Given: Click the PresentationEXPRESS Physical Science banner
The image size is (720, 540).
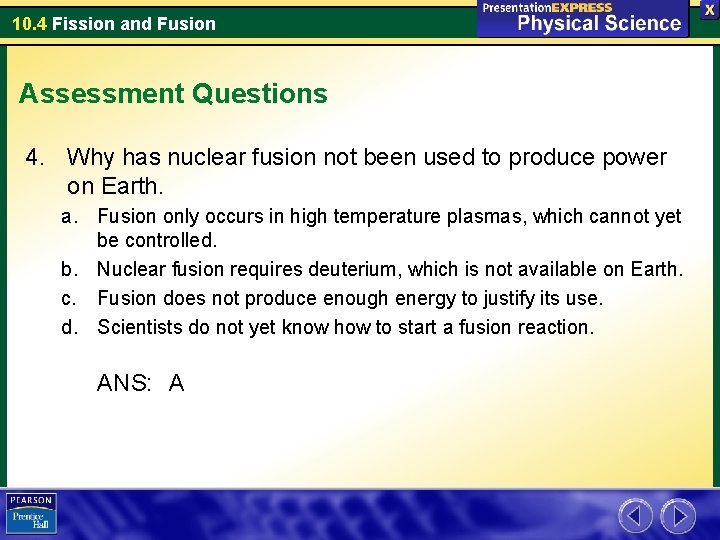Looking at the screenshot, I should pyautogui.click(x=582, y=18).
